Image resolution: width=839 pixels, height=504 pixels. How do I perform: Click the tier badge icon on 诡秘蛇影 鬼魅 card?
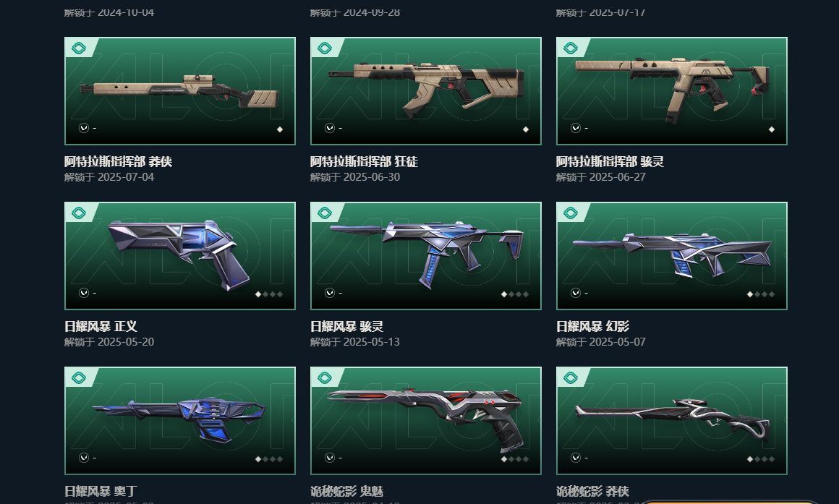pos(325,377)
